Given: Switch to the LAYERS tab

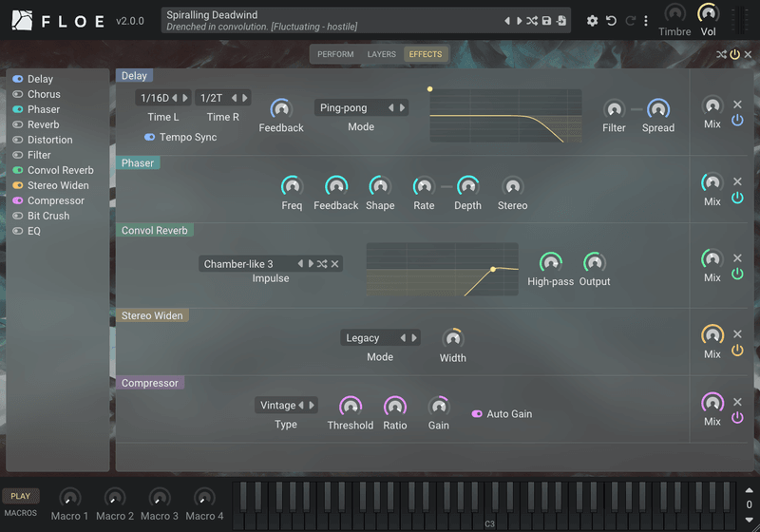Looking at the screenshot, I should click(382, 54).
